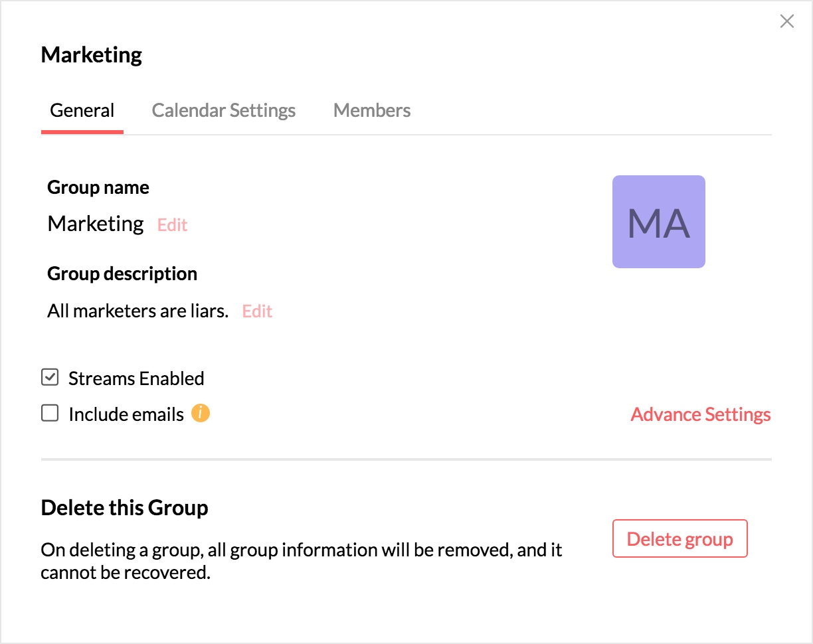813x644 pixels.
Task: Click the Marketing name under Group name
Action: pos(96,224)
